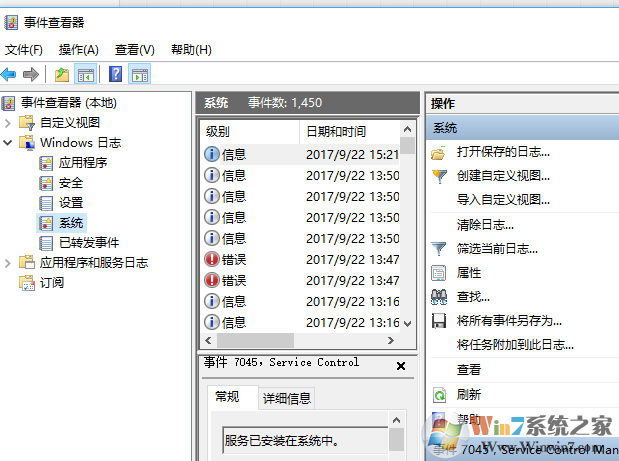Click the blue Help question mark icon
Image resolution: width=619 pixels, height=461 pixels.
pyautogui.click(x=115, y=74)
